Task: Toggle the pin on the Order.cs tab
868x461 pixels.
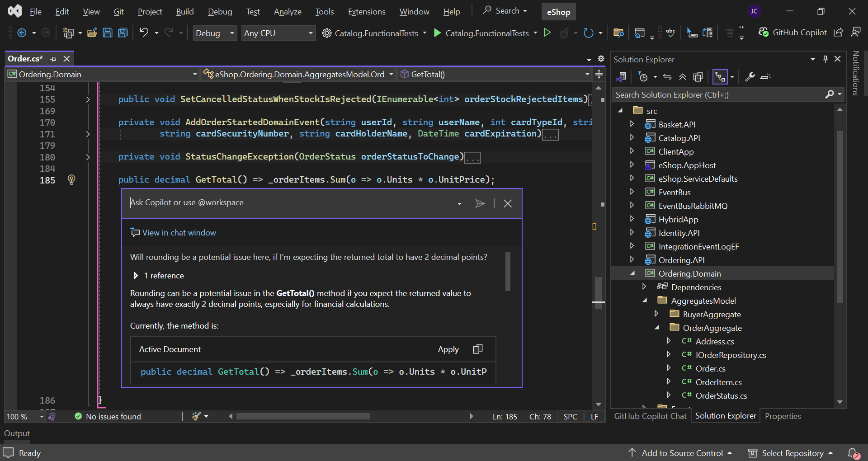Action: (53, 59)
